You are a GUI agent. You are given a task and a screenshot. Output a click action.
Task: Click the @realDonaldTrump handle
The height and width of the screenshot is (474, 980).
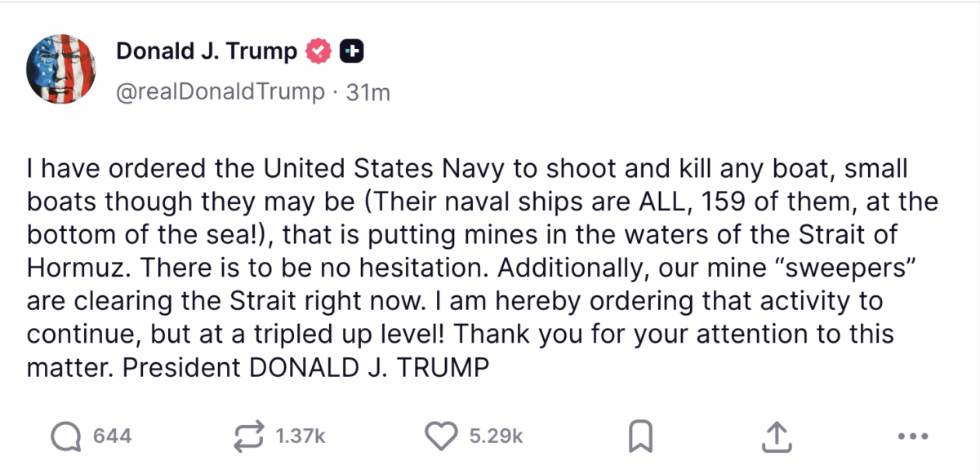point(220,92)
